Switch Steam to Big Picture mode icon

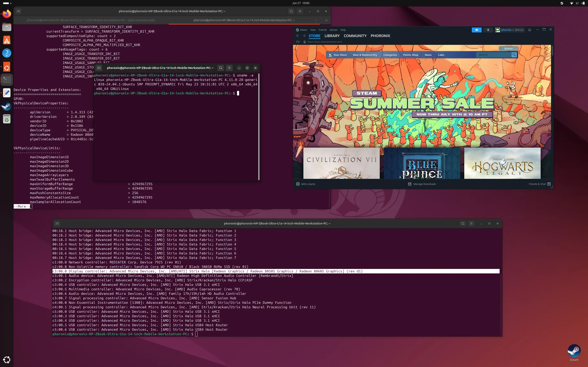pos(529,30)
